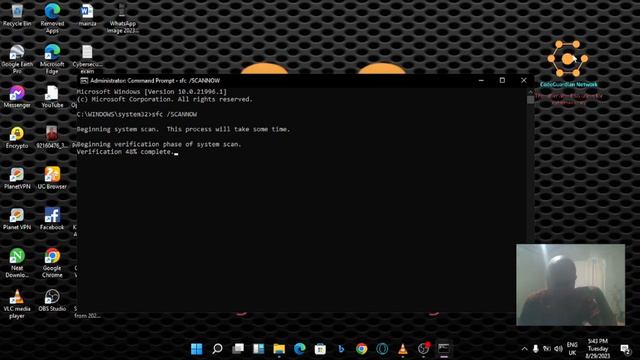Open the Facebook desktop shortcut
This screenshot has height=360, width=640.
[52, 219]
